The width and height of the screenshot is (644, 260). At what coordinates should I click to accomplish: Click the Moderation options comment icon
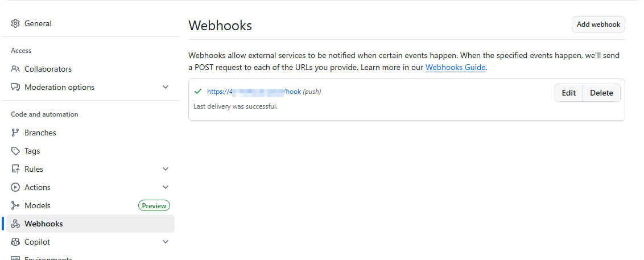click(15, 87)
